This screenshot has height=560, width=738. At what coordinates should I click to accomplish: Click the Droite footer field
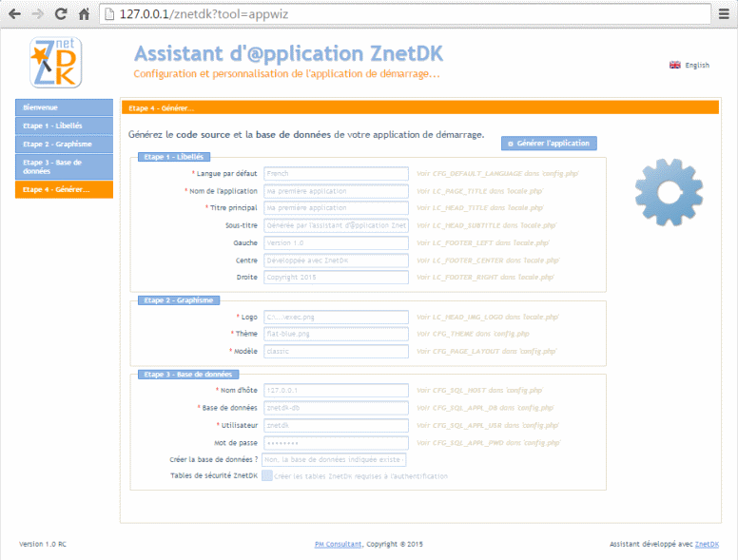click(336, 278)
